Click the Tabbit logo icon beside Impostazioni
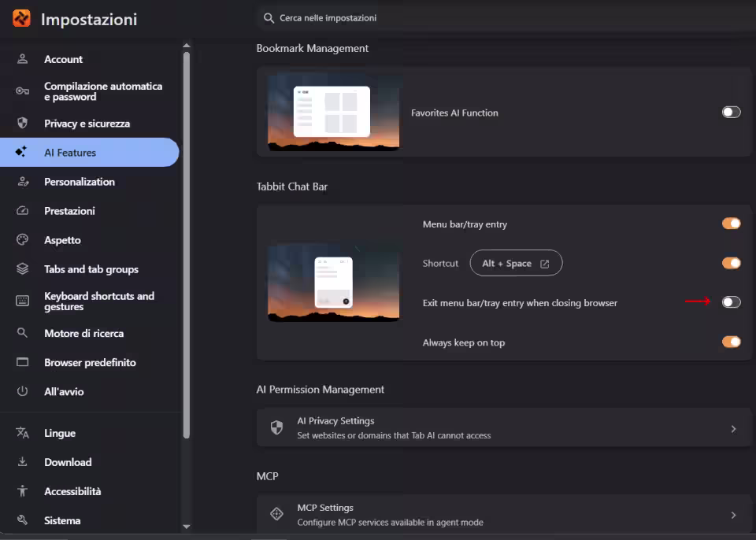The height and width of the screenshot is (540, 756). (x=21, y=18)
